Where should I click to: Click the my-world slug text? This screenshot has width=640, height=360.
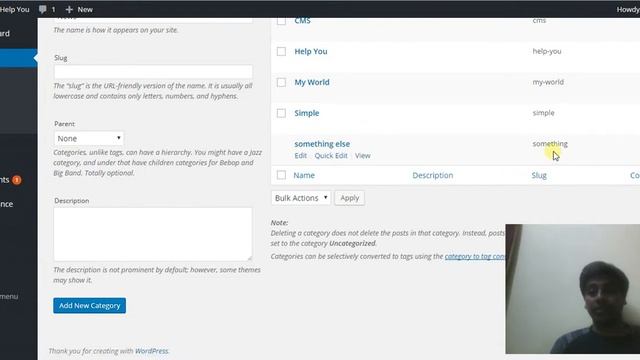[548, 82]
